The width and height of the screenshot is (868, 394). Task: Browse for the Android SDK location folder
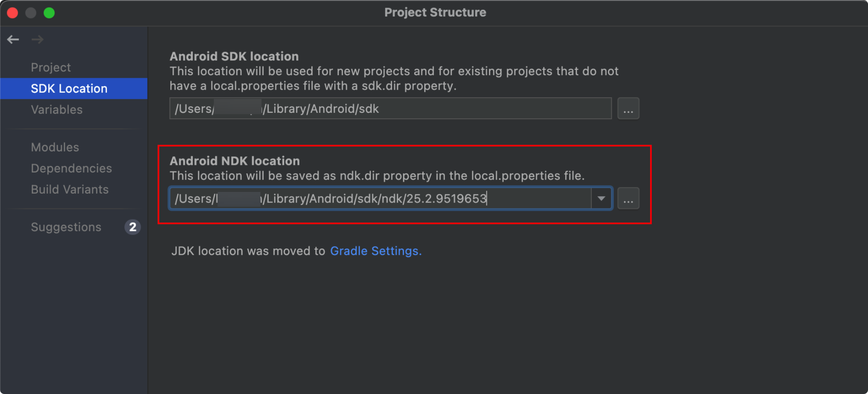coord(628,109)
